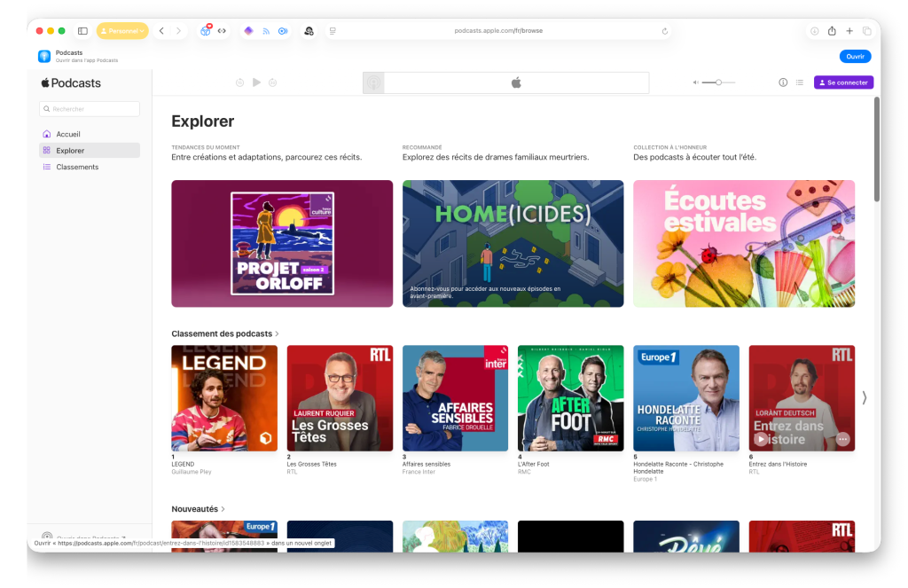Adjust the volume slider
Viewport: 908px width, 588px height.
click(718, 82)
